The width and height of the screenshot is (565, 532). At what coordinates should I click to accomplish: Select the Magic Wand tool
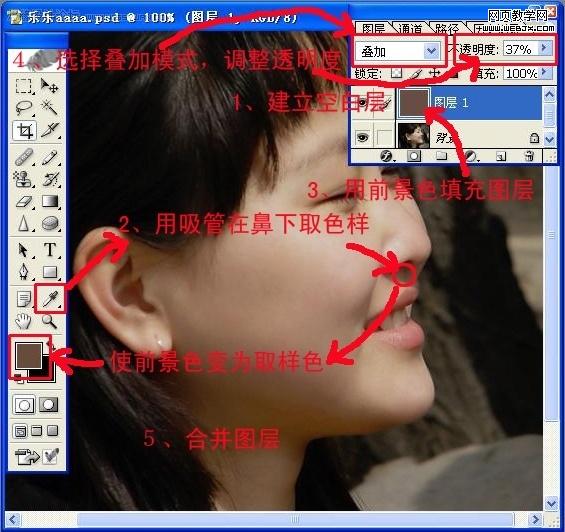(49, 107)
